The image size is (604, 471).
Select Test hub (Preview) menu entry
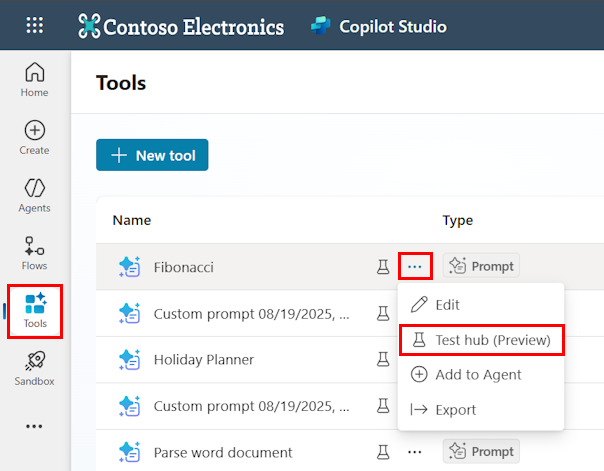[481, 340]
